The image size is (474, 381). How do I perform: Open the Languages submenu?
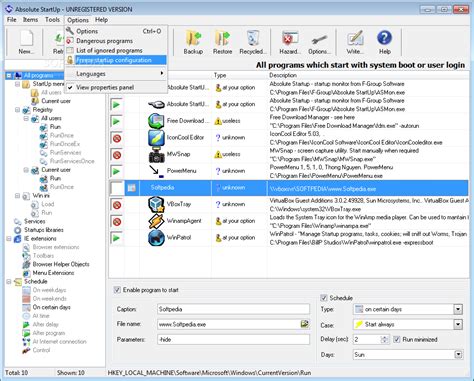click(x=116, y=74)
